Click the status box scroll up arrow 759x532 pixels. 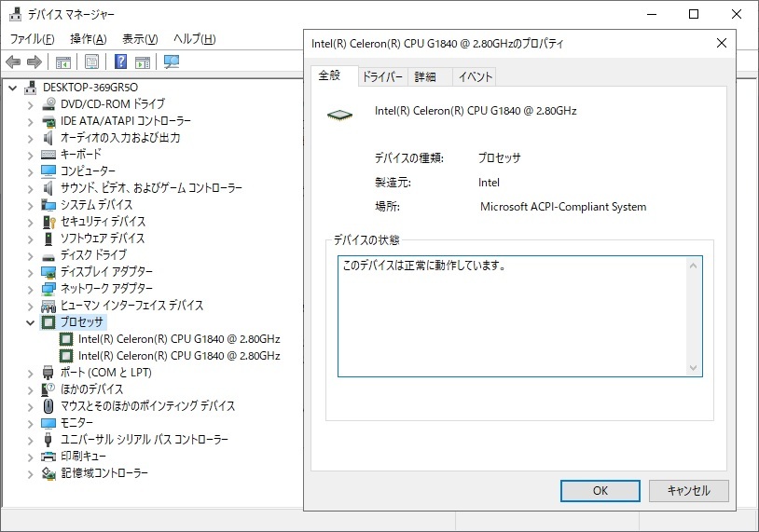point(693,266)
